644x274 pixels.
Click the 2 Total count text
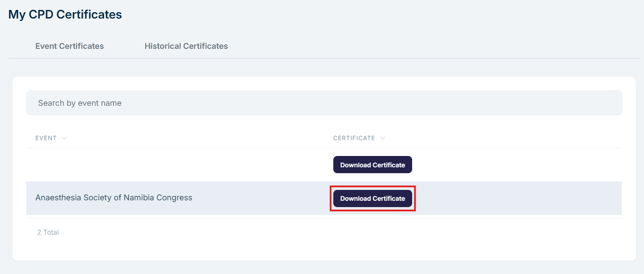tap(48, 232)
